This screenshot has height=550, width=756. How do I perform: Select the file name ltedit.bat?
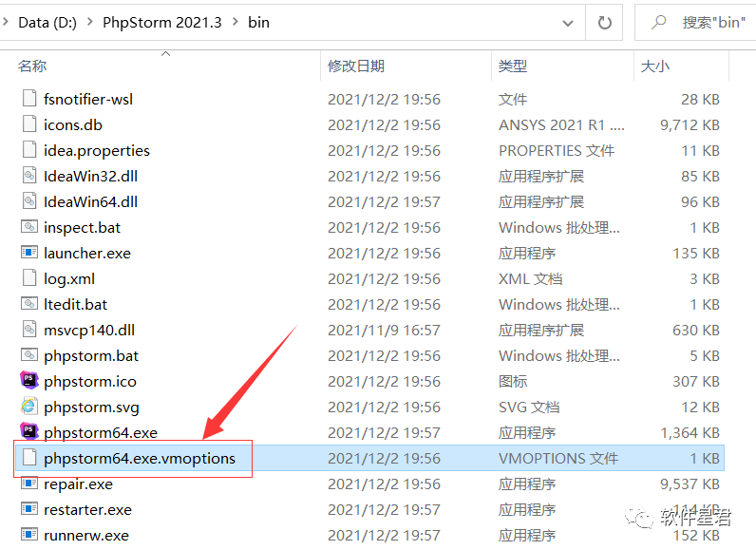pyautogui.click(x=76, y=305)
